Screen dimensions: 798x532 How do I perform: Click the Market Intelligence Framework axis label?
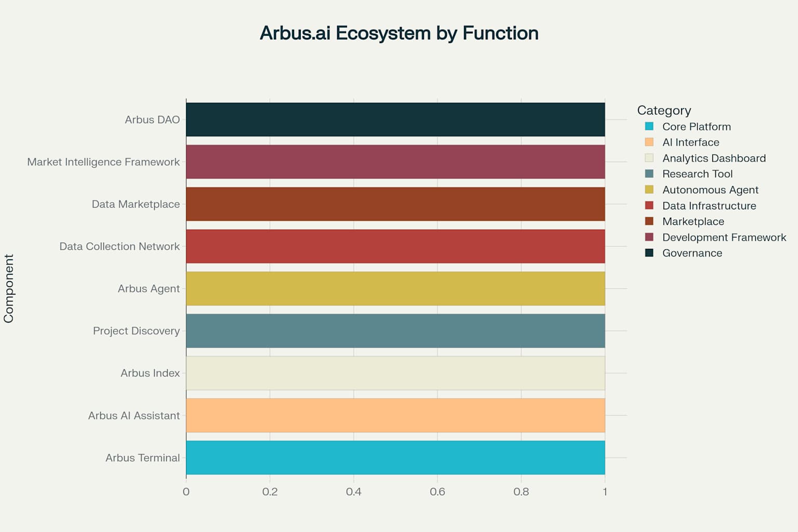point(103,162)
